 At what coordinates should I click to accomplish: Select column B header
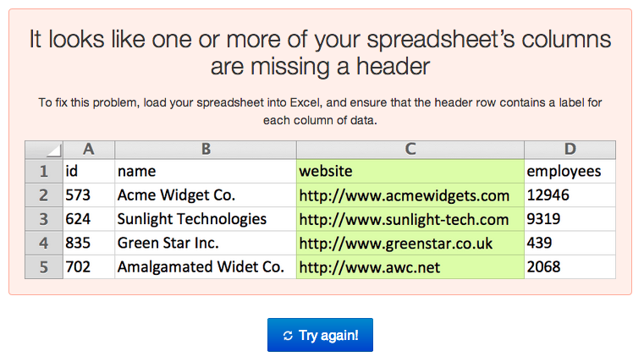(x=206, y=150)
